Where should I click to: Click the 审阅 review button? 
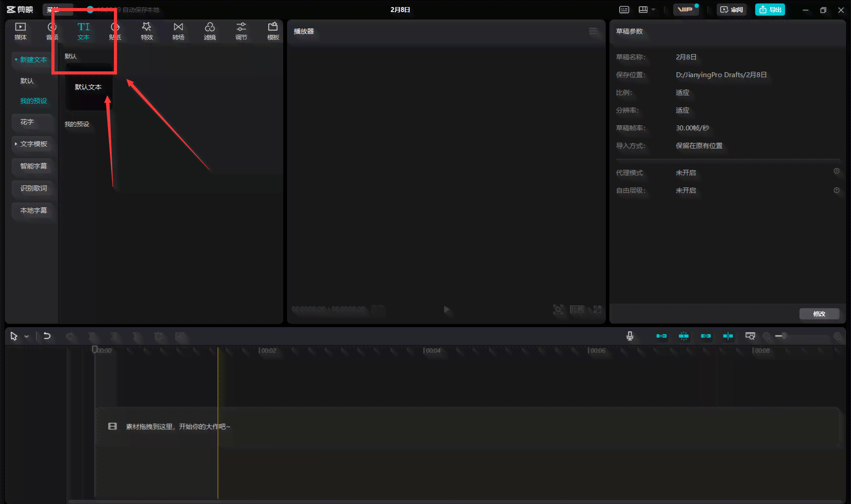tap(731, 10)
